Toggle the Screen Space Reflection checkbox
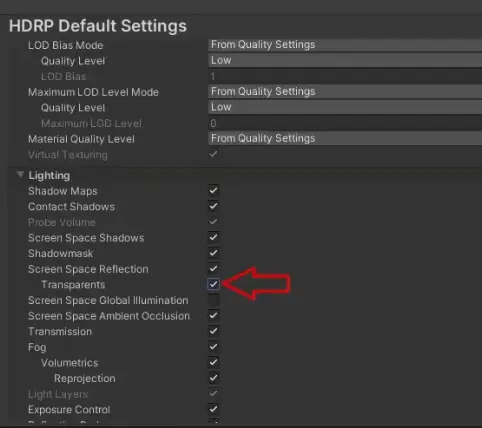Viewport: 482px width, 428px height. [x=213, y=269]
